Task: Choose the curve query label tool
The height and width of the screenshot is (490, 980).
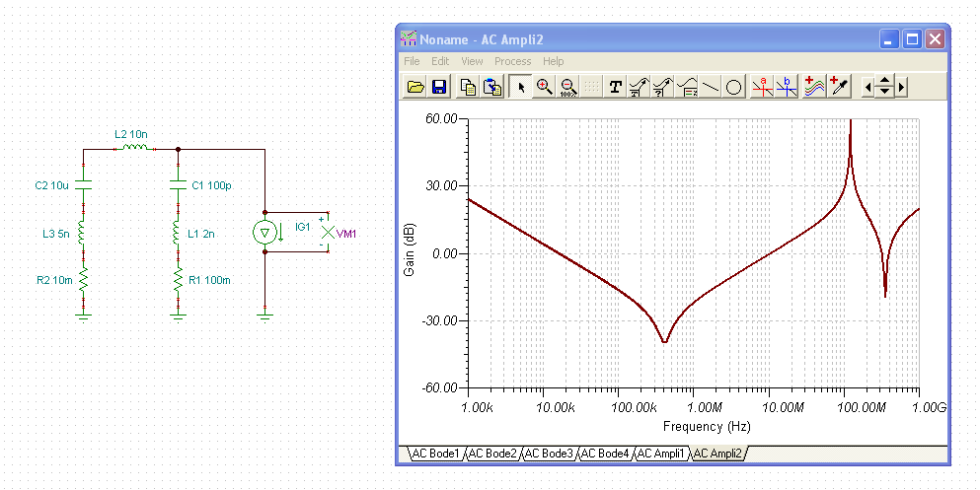Action: [x=662, y=87]
